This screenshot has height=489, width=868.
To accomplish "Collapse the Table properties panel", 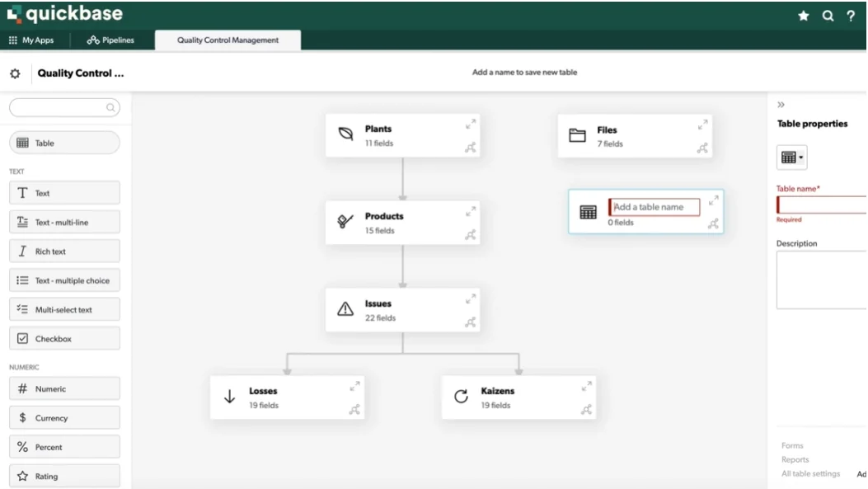I will (781, 105).
